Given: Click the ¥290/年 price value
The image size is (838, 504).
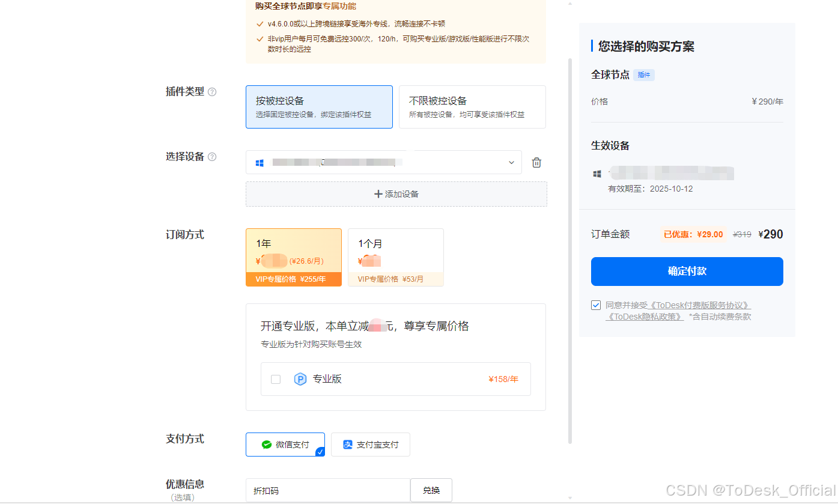Looking at the screenshot, I should pos(768,102).
